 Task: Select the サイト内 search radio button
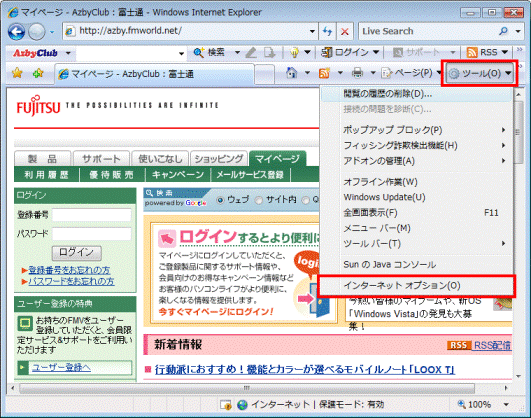point(259,200)
